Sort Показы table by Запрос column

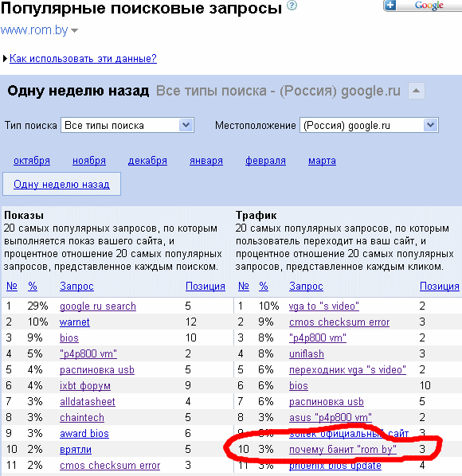tap(76, 287)
